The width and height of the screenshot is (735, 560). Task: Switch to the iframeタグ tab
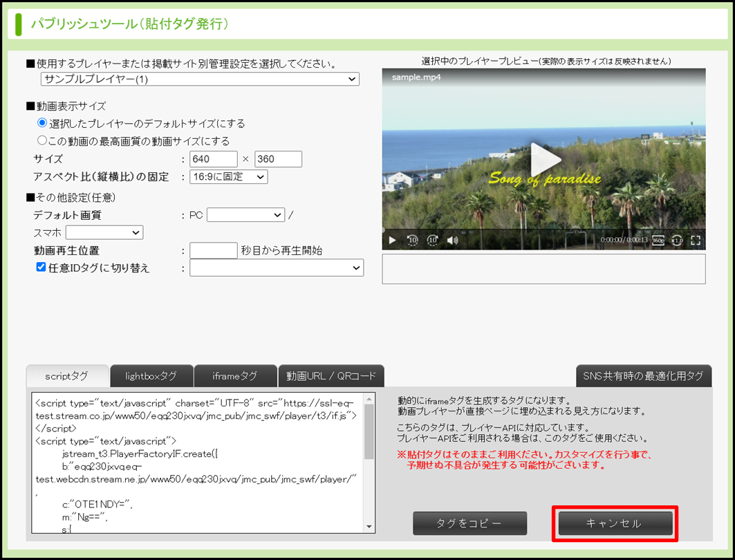(235, 376)
